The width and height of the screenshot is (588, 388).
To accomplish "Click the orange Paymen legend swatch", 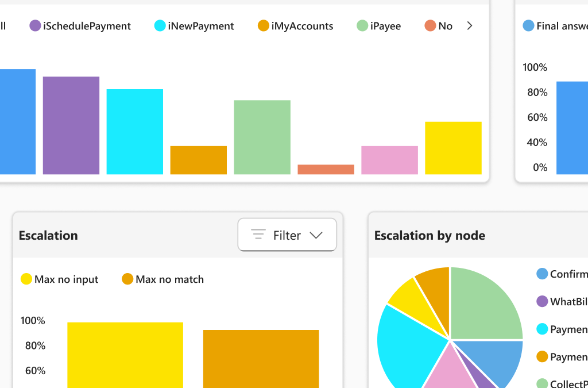I will click(542, 356).
